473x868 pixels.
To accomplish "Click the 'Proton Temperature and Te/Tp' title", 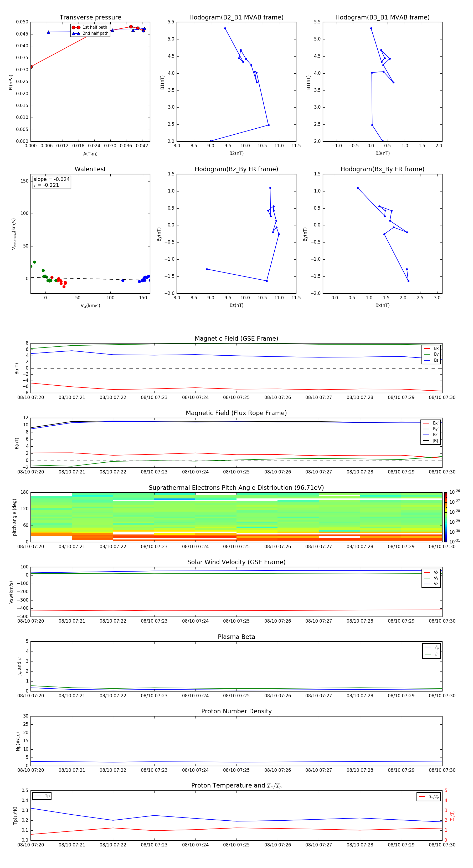I will 236,786.
